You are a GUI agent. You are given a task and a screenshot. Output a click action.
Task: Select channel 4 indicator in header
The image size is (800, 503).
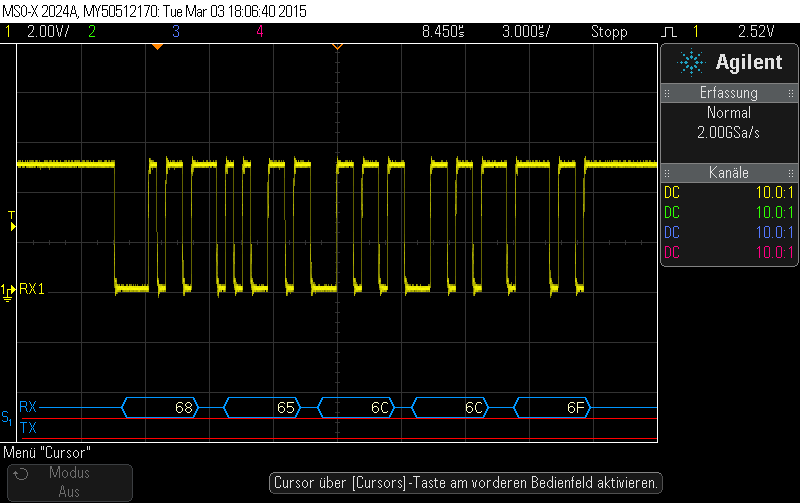point(260,32)
